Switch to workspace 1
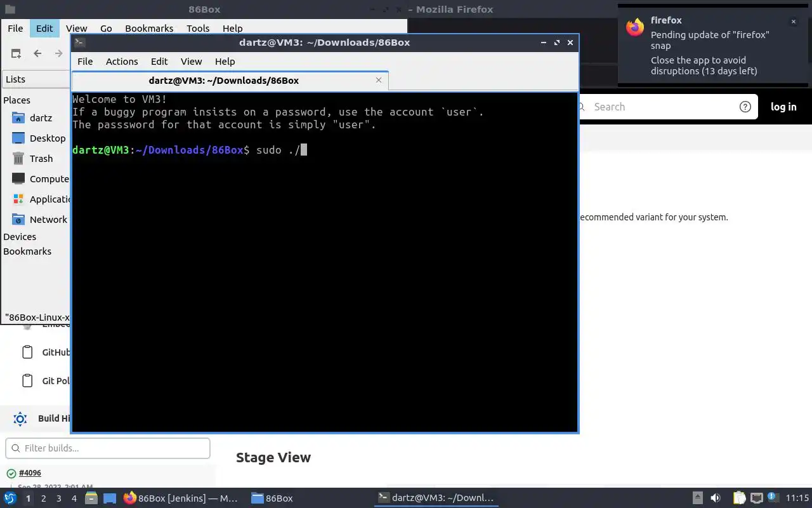This screenshot has width=812, height=508. pyautogui.click(x=28, y=498)
